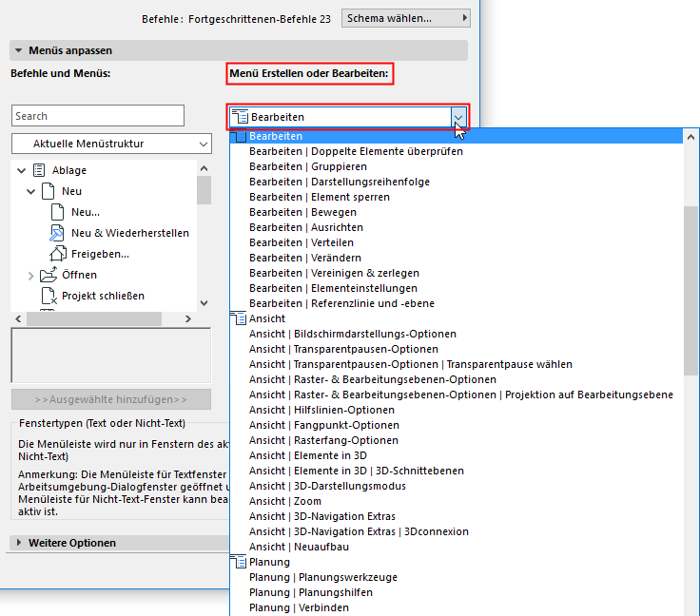Collapse the Ablage tree node
The image size is (700, 616).
pyautogui.click(x=21, y=170)
